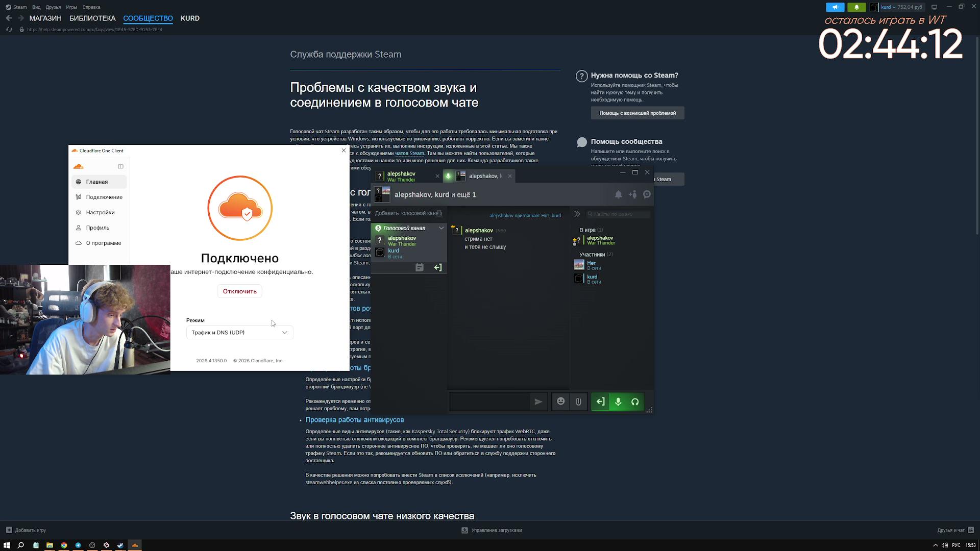This screenshot has width=980, height=551.
Task: Open Steam from taskbar
Action: [120, 545]
